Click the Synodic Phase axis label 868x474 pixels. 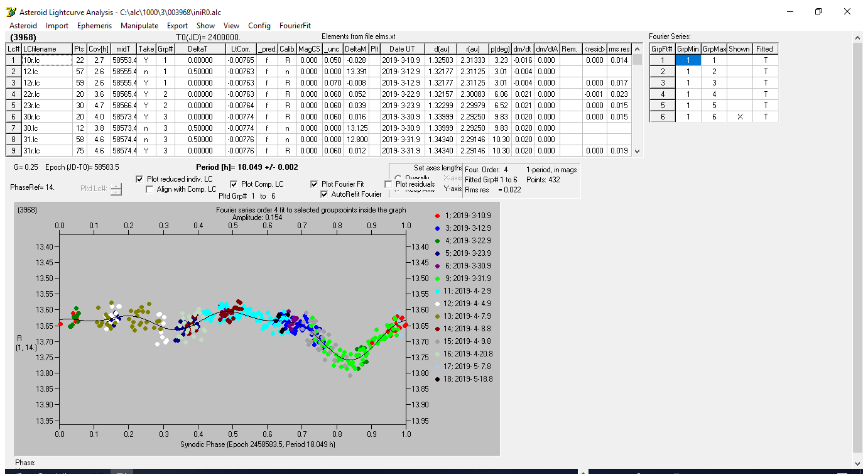pyautogui.click(x=258, y=444)
